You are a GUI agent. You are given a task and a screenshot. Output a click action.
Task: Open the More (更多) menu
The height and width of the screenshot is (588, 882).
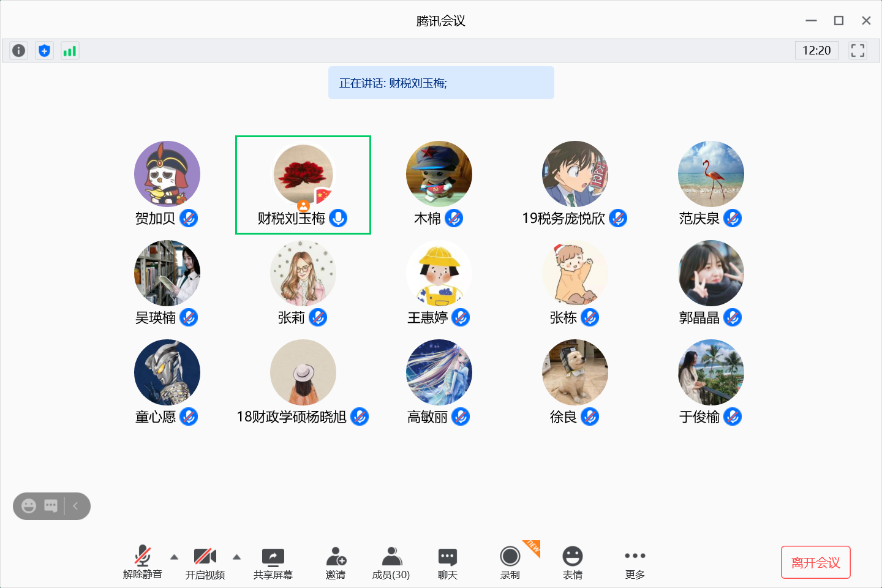click(635, 563)
